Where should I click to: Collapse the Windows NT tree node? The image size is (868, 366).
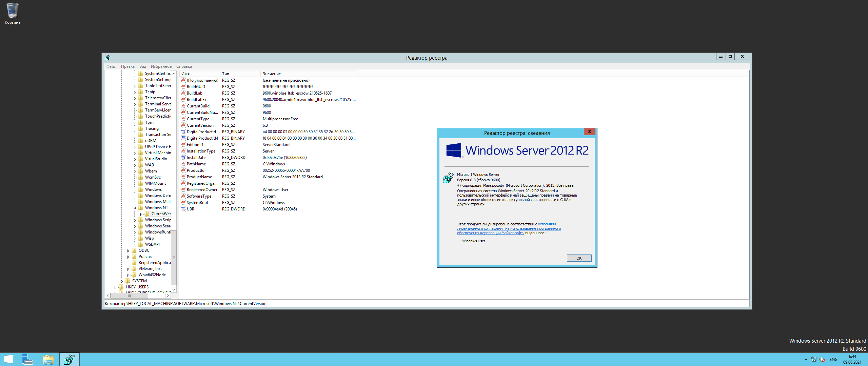tap(135, 208)
